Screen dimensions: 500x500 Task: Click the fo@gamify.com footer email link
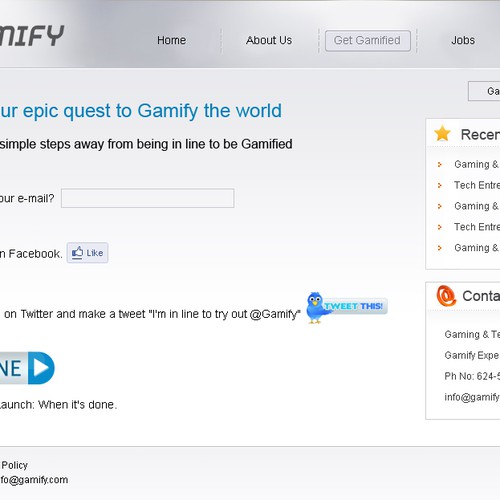click(x=34, y=480)
